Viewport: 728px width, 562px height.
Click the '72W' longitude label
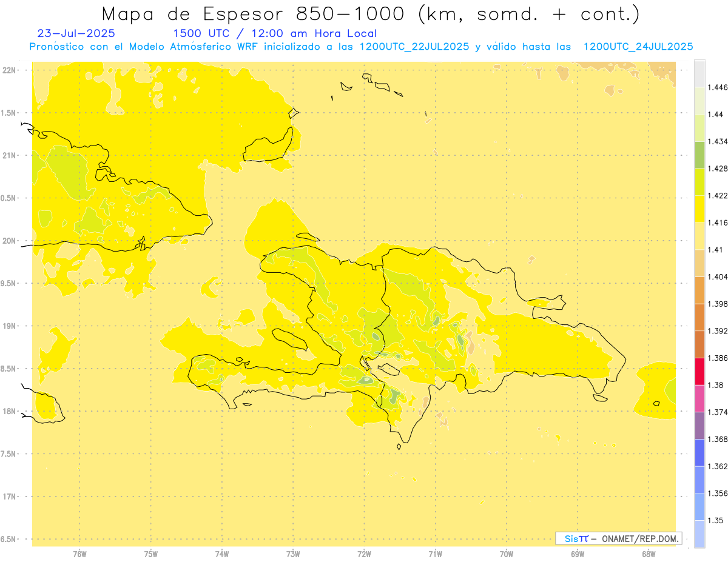[364, 554]
